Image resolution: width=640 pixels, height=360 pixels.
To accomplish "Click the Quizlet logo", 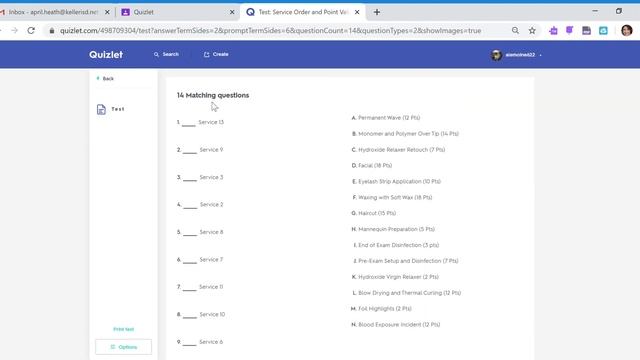I will tap(106, 54).
